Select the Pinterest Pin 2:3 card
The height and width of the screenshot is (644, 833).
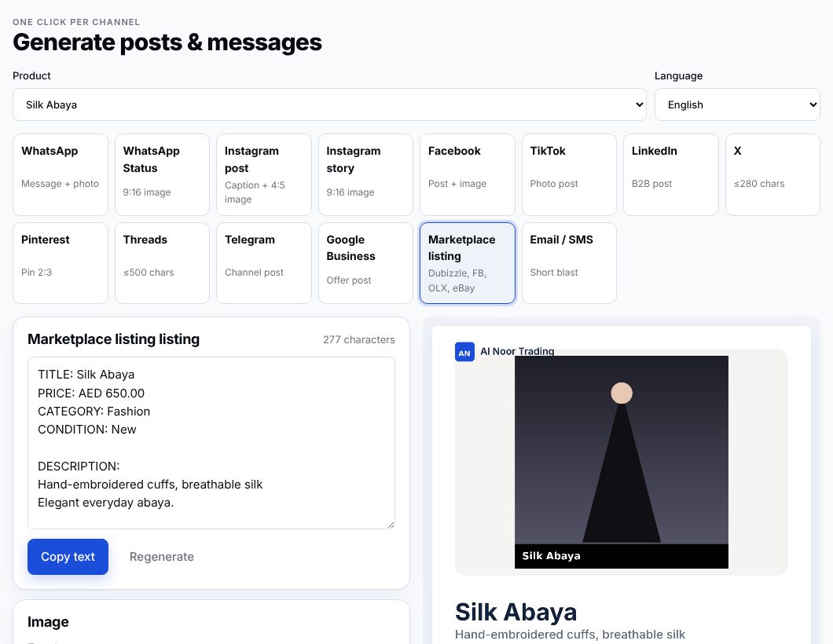[x=61, y=263]
